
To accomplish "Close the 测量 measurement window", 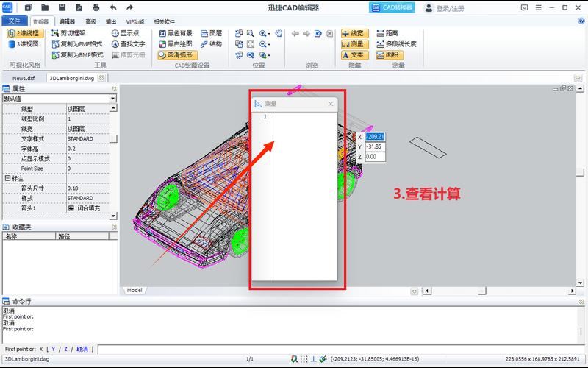I will pos(330,104).
